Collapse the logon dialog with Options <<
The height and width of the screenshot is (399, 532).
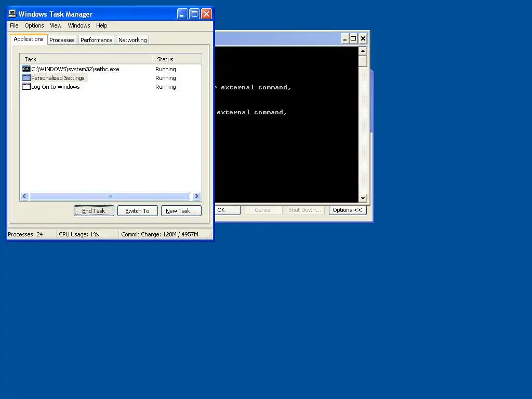point(348,210)
